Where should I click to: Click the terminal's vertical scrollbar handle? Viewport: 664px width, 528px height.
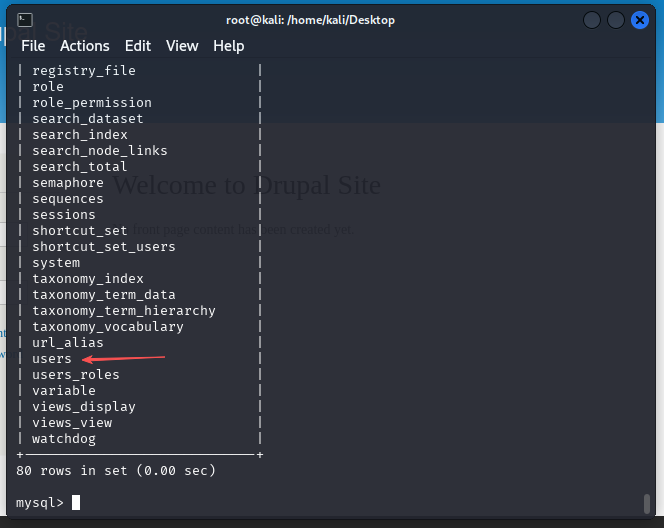[647, 502]
